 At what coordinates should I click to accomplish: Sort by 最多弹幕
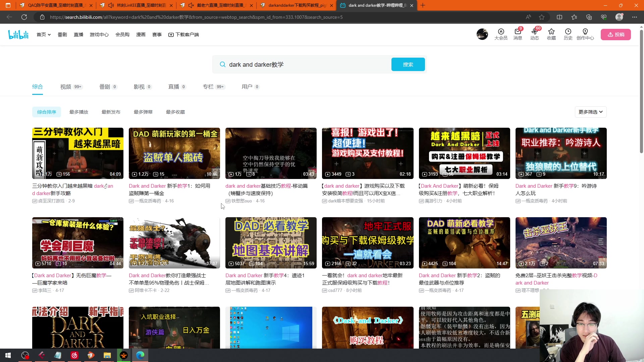(143, 112)
